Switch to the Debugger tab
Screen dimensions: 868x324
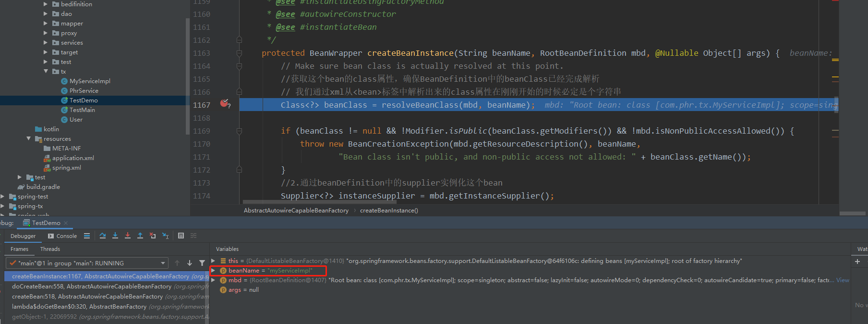(x=23, y=236)
